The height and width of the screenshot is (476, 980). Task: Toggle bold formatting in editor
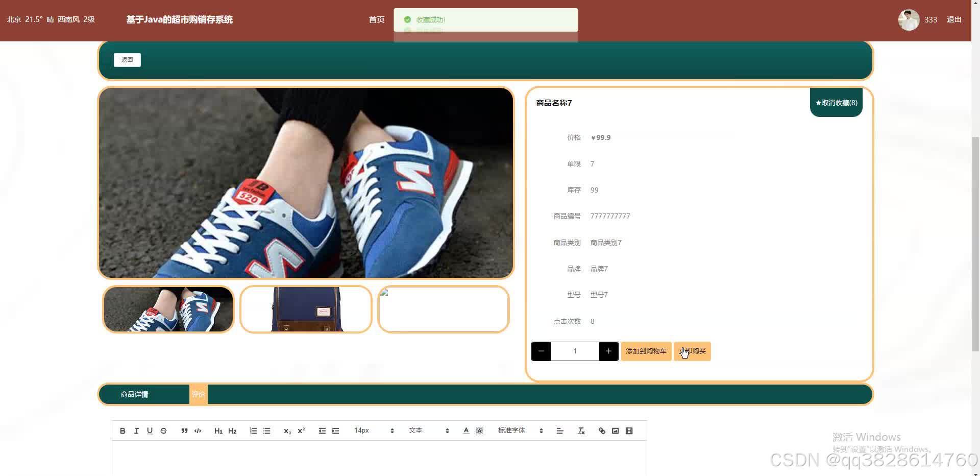[x=122, y=431]
